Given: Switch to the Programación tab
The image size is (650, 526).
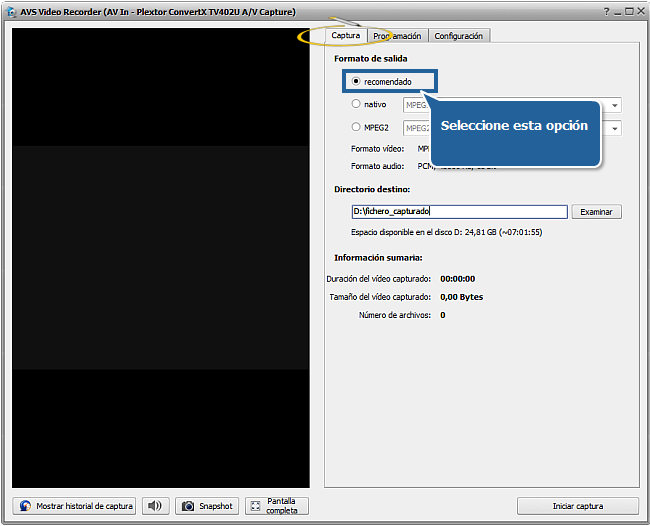Looking at the screenshot, I should [x=397, y=36].
